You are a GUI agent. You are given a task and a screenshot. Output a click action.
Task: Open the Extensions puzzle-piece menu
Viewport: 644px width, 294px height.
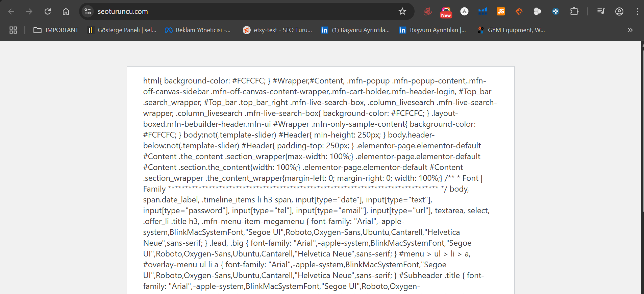[x=574, y=11]
